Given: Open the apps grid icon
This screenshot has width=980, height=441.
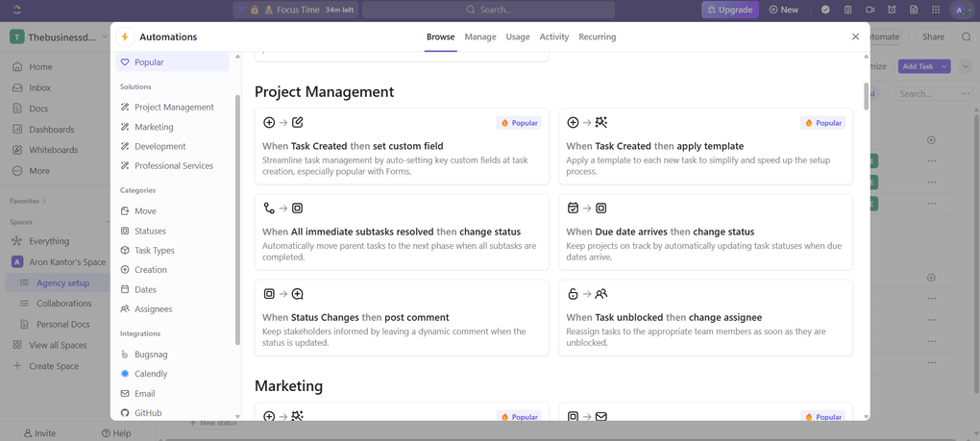Looking at the screenshot, I should 936,10.
